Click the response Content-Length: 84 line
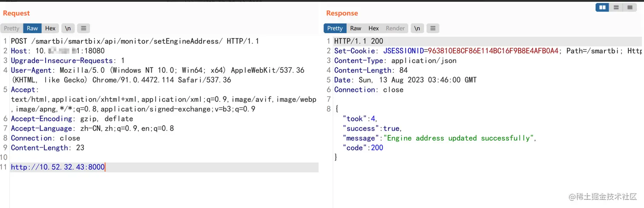Viewport: 644px width, 208px height. [371, 70]
